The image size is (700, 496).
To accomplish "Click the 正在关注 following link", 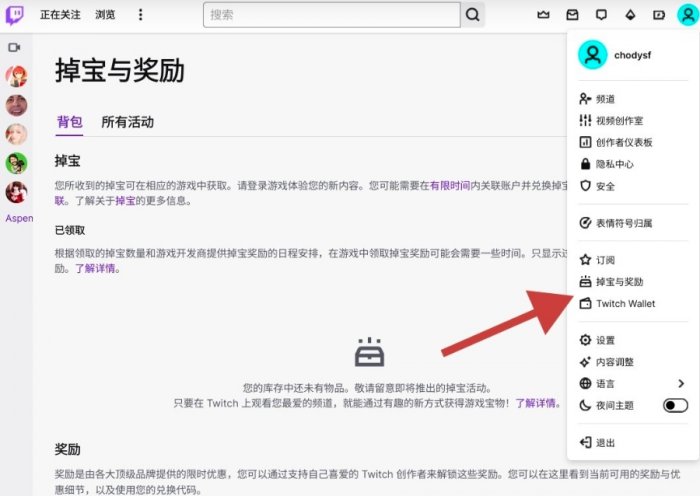I will pyautogui.click(x=61, y=15).
